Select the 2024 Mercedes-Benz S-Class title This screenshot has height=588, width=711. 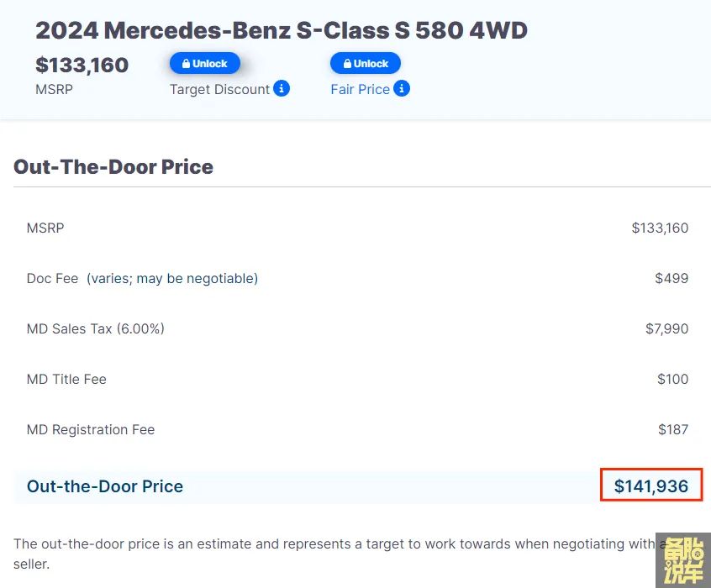point(282,31)
